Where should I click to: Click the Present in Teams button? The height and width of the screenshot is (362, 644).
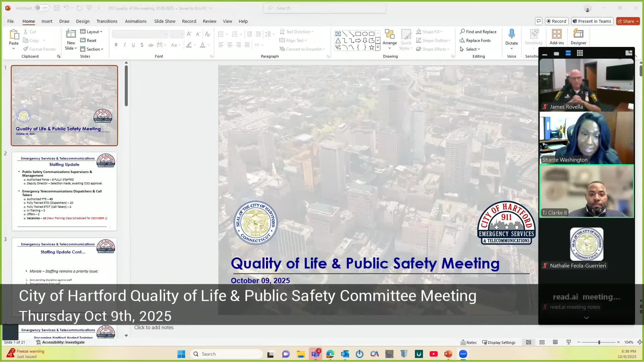tap(592, 21)
